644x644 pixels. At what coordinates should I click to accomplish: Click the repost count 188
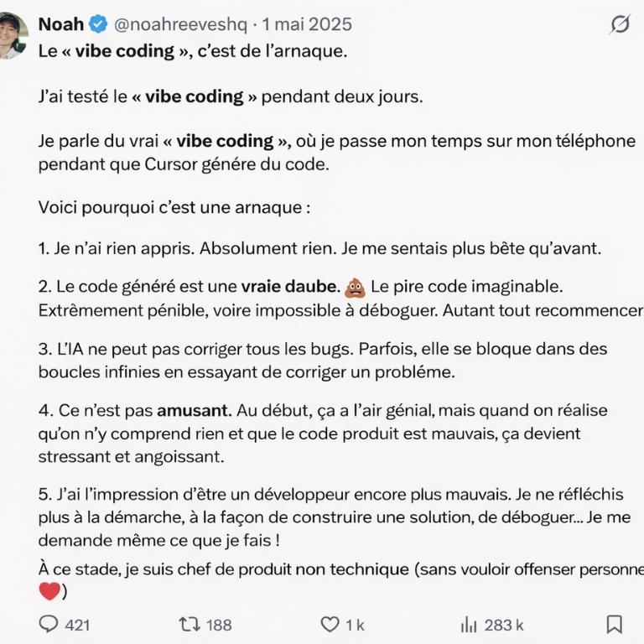pos(219,625)
